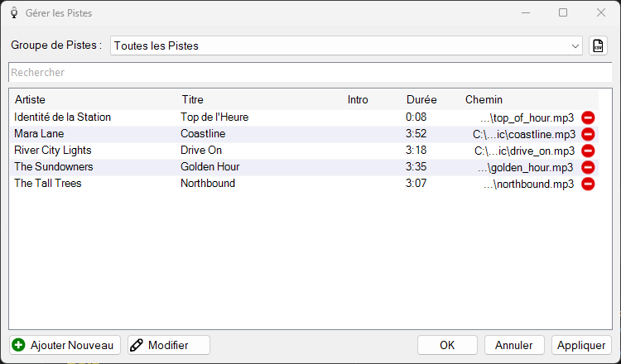Sort by the Artiste column header
Viewport: 621px width, 364px height.
(30, 100)
